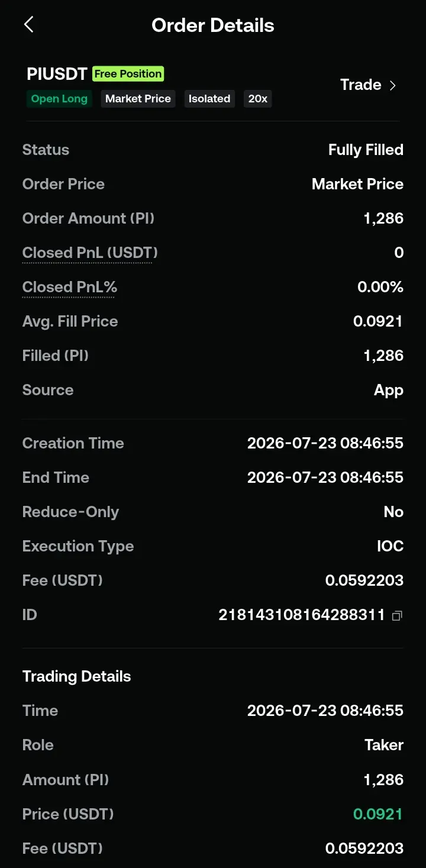Screen dimensions: 426x868
Task: Tap the Isolated margin tag
Action: [209, 99]
